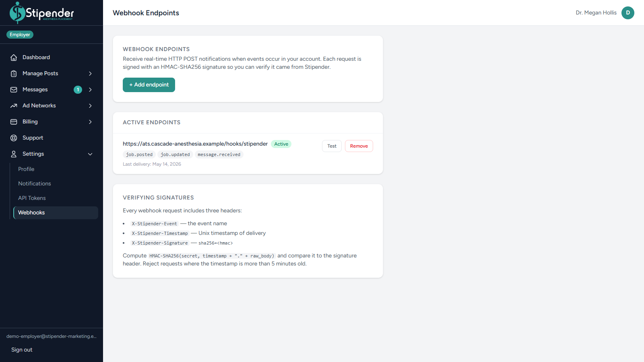Click the job.posted event tag
Viewport: 644px width, 362px height.
click(139, 154)
